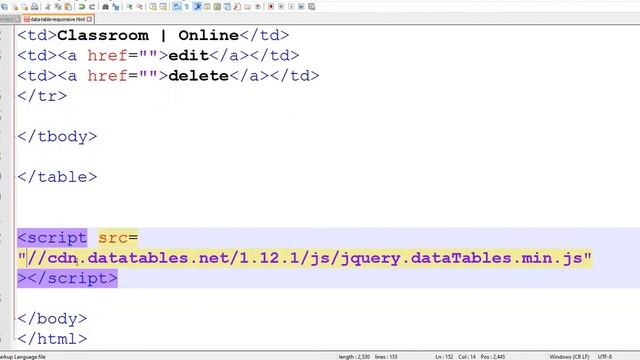
Task: Toggle Show all characters icon
Action: pyautogui.click(x=186, y=7)
